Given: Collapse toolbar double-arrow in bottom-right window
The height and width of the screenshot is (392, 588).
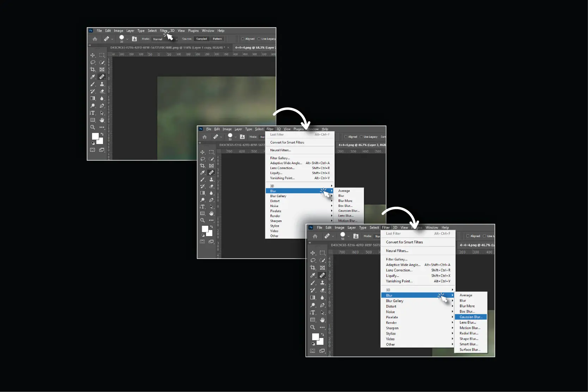Looking at the screenshot, I should click(x=310, y=243).
